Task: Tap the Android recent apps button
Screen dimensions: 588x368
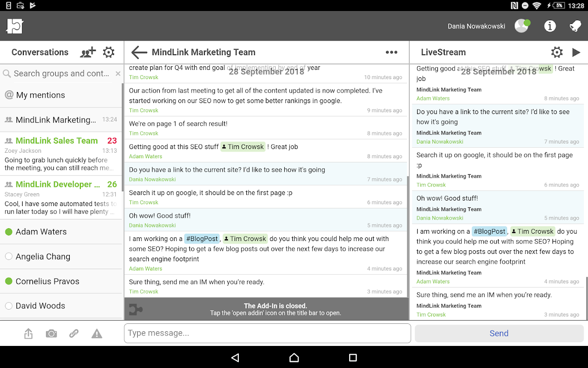Action: tap(353, 357)
